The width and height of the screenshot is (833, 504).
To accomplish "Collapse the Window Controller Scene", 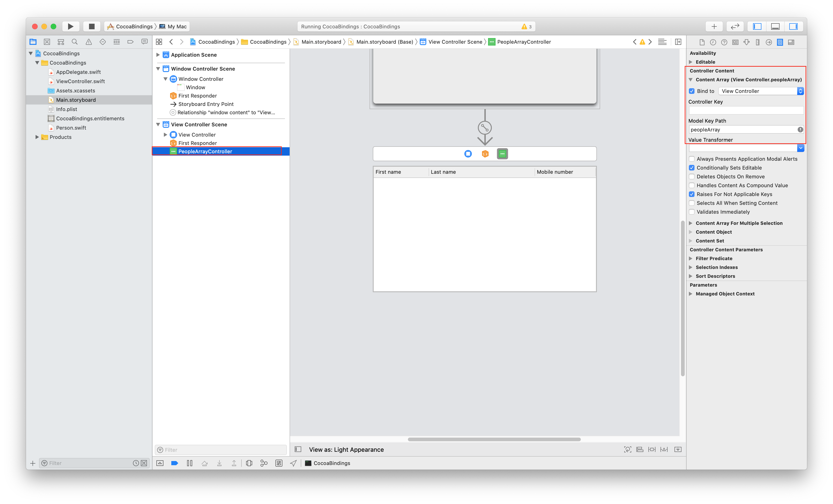I will [x=158, y=69].
